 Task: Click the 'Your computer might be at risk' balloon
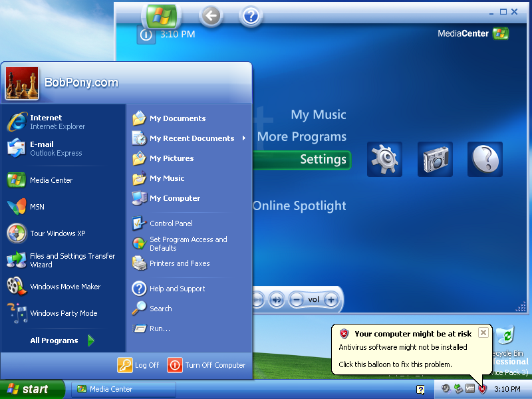[412, 350]
